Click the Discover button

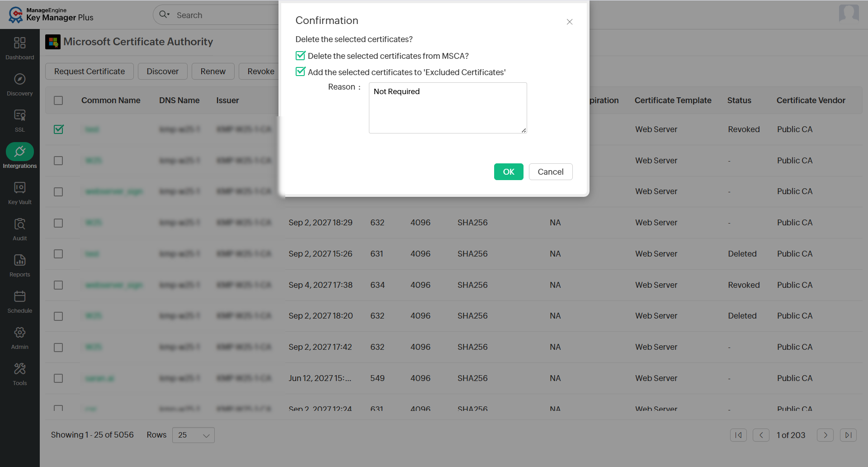163,71
